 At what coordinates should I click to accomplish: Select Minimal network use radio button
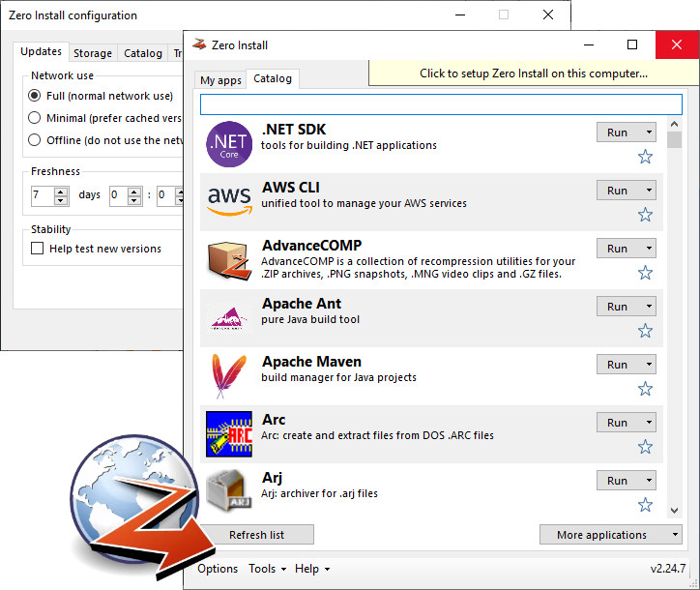click(36, 118)
